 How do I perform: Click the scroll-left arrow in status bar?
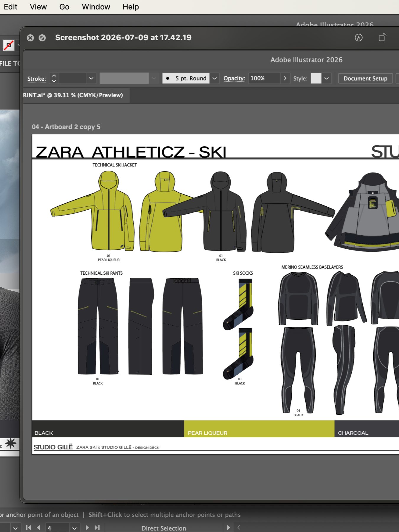(x=239, y=527)
